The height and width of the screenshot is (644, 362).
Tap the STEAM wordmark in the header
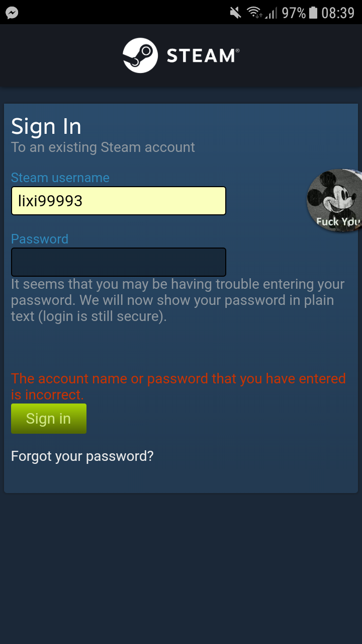click(203, 55)
